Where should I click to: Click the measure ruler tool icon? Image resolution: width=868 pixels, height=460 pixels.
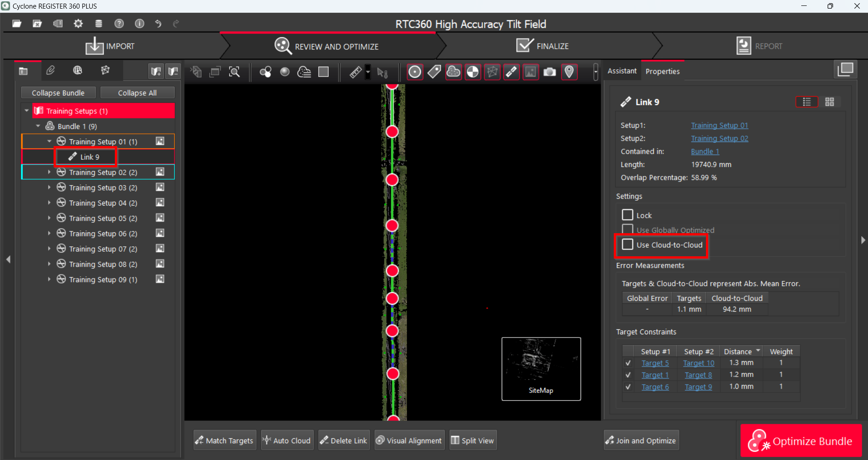(x=355, y=72)
